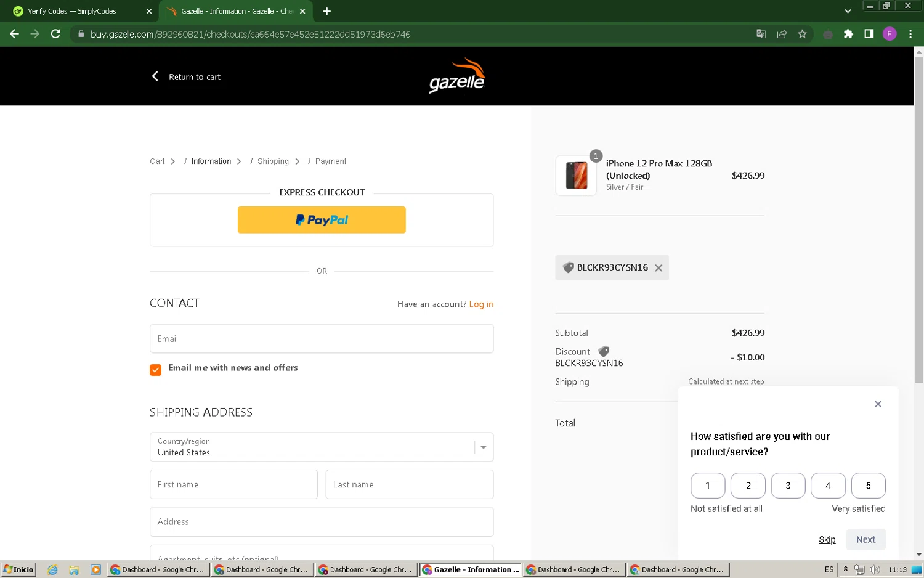Viewport: 924px width, 578px height.
Task: Toggle the browser side panel icon
Action: pyautogui.click(x=869, y=34)
